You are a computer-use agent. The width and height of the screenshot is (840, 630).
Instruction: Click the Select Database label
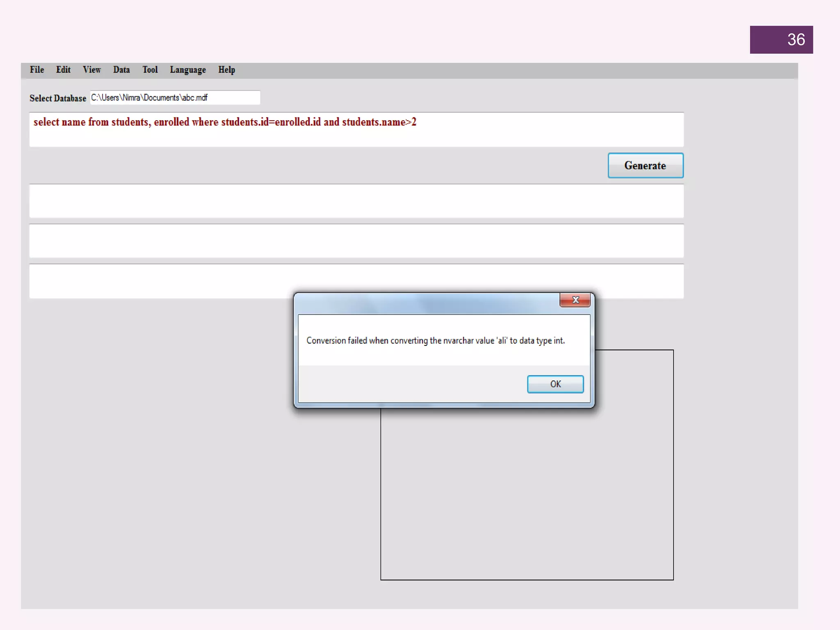pos(58,98)
